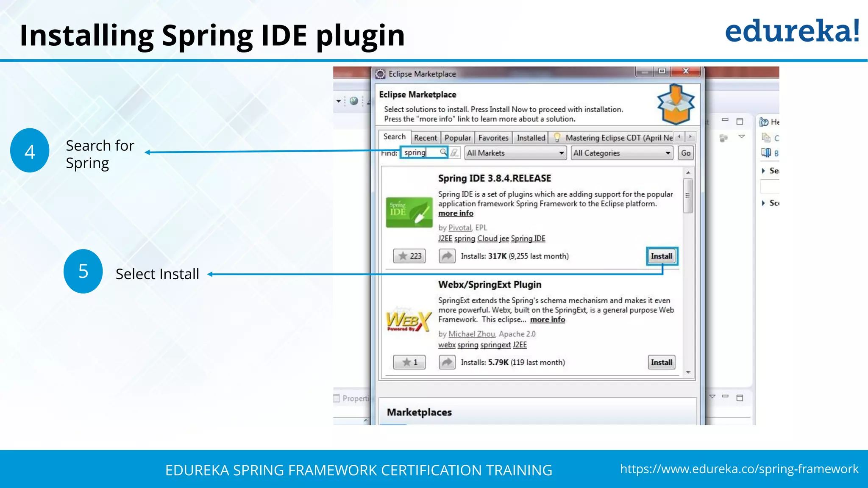Open the Pivotal author link
Viewport: 868px width, 488px height.
tap(460, 227)
